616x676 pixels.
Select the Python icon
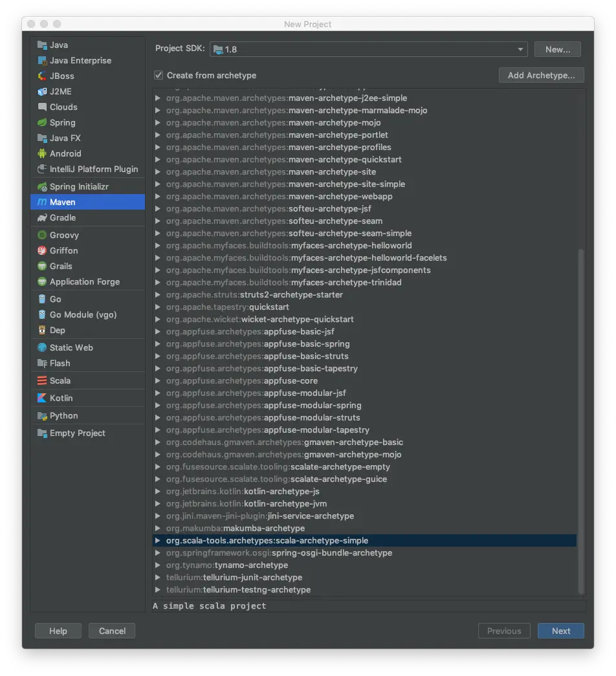[x=42, y=415]
